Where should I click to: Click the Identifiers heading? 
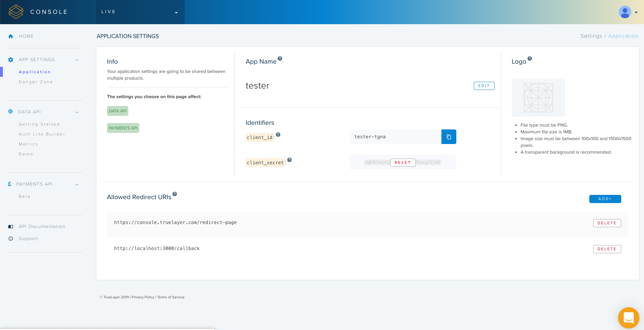pyautogui.click(x=260, y=123)
